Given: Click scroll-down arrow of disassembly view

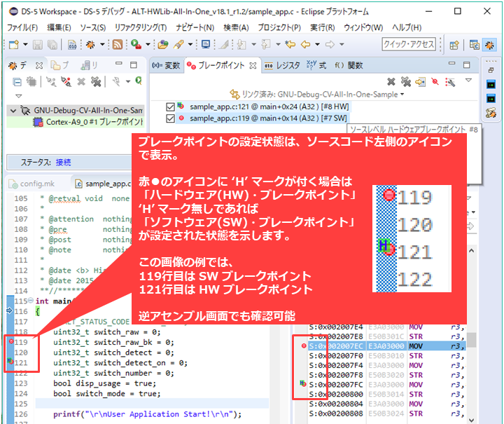Looking at the screenshot, I should (x=471, y=420).
